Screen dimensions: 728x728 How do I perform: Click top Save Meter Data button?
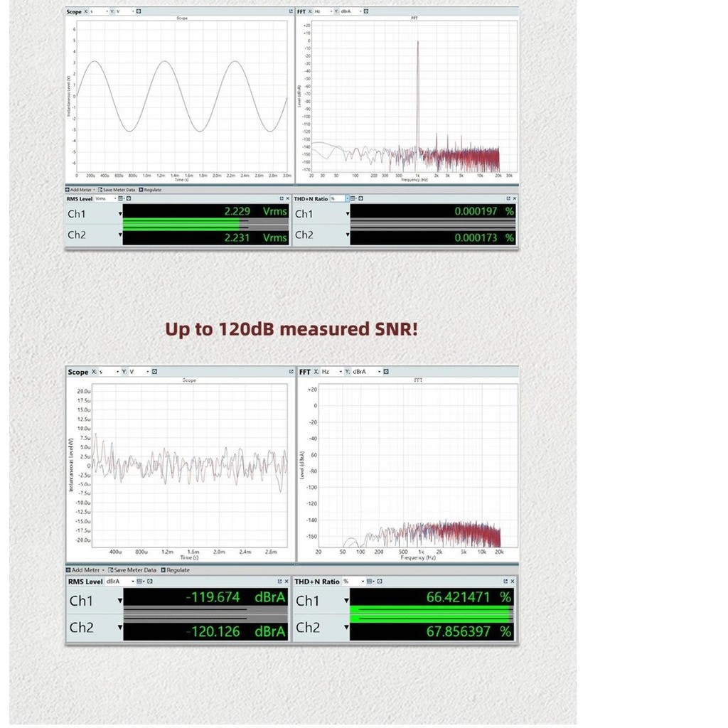coord(117,190)
